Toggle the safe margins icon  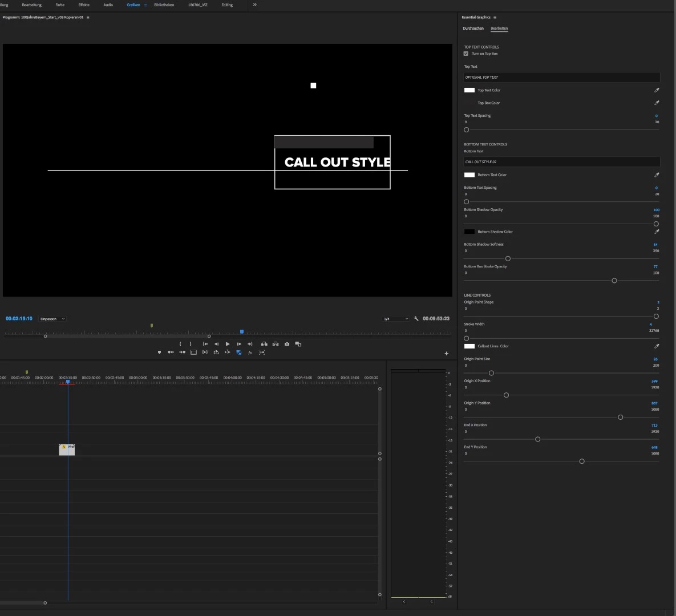coord(193,352)
